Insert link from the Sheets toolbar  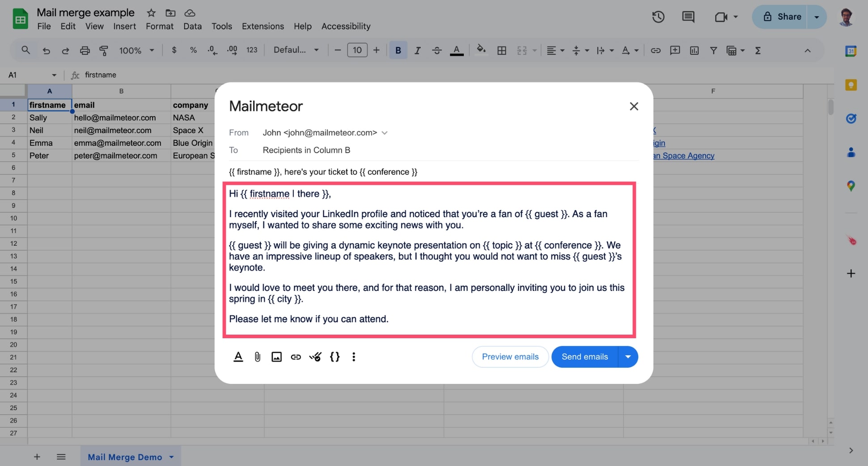(656, 50)
